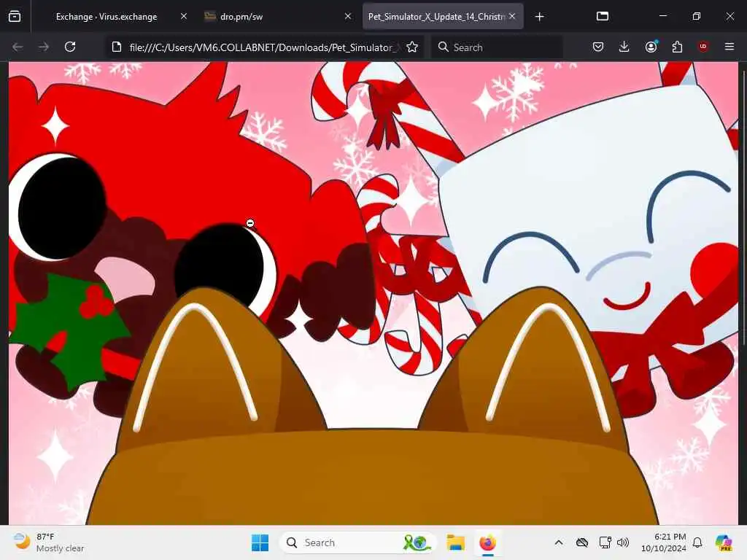Screen dimensions: 747x560
Task: Zoom out on the Pet Simulator image
Action: click(373, 293)
